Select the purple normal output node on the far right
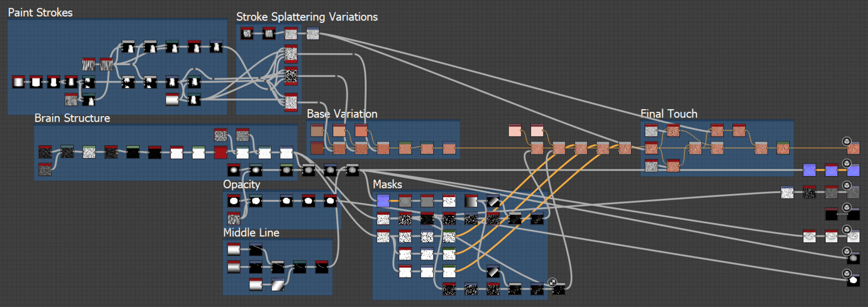The image size is (868, 307). [x=853, y=170]
